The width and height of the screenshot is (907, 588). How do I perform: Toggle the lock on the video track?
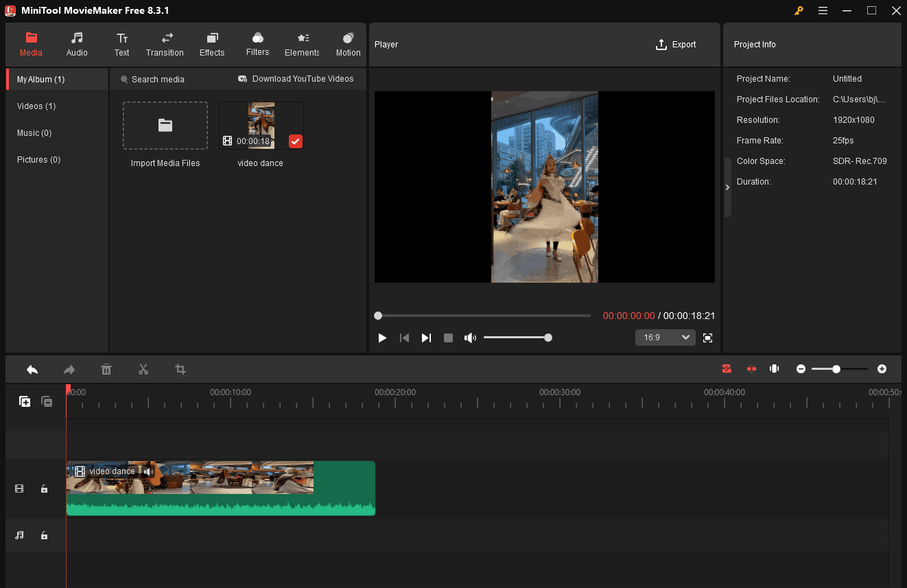point(44,489)
